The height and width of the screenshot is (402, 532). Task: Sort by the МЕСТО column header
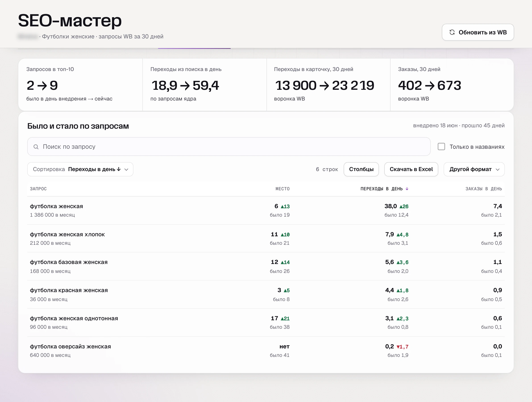282,189
